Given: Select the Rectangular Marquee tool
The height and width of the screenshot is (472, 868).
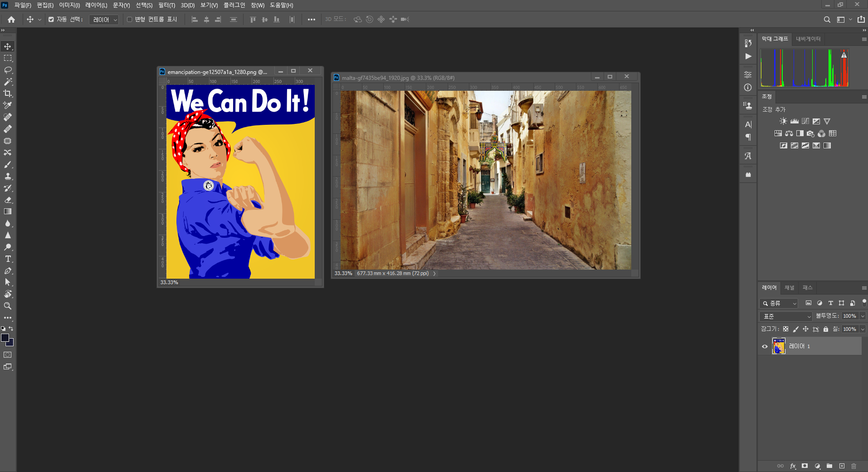Looking at the screenshot, I should tap(8, 59).
